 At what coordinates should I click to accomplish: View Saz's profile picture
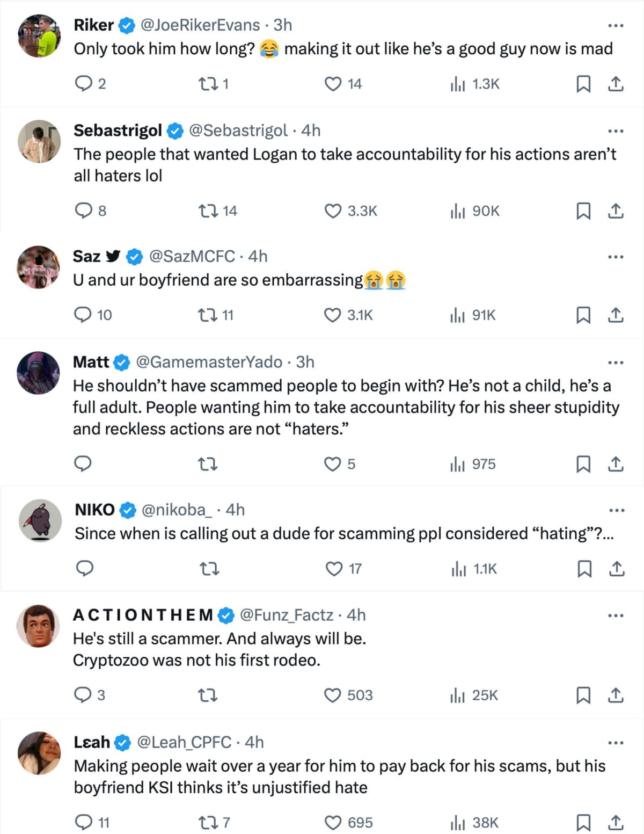[x=39, y=267]
